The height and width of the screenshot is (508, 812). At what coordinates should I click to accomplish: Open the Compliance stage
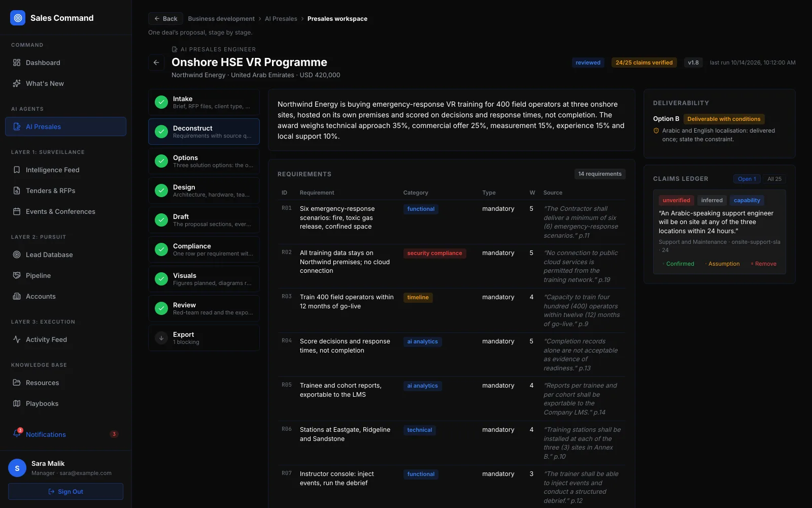[x=204, y=249]
